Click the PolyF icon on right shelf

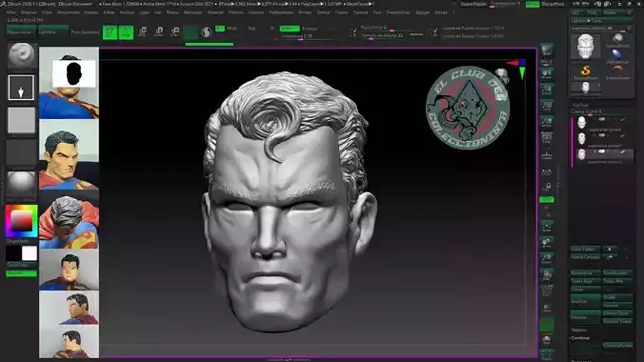coord(547,291)
